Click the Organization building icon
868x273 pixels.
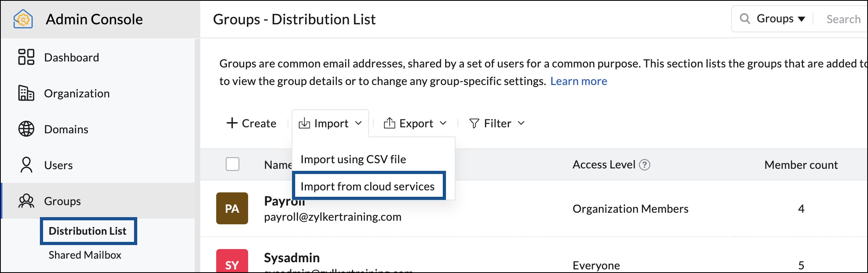pos(26,93)
